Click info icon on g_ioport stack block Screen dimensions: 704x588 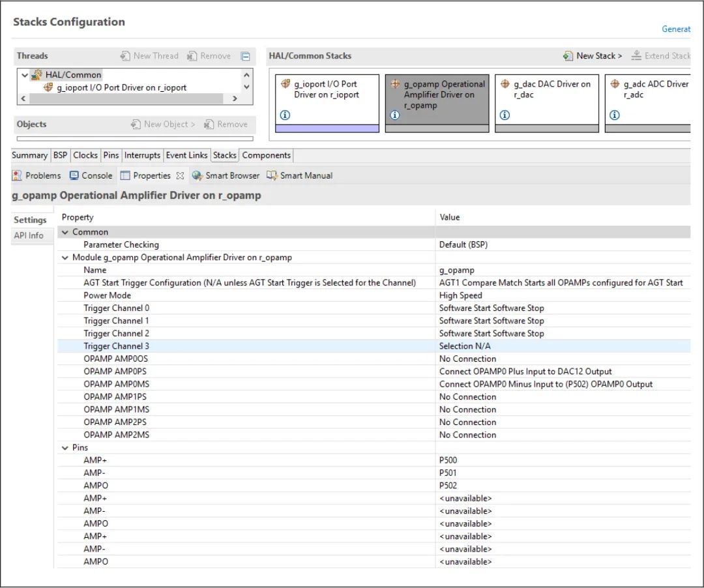[285, 115]
